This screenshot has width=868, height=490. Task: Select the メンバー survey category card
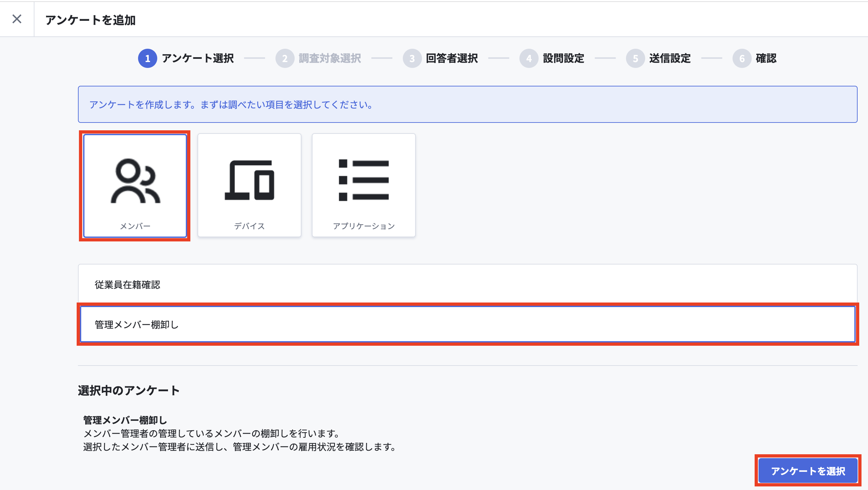point(135,186)
